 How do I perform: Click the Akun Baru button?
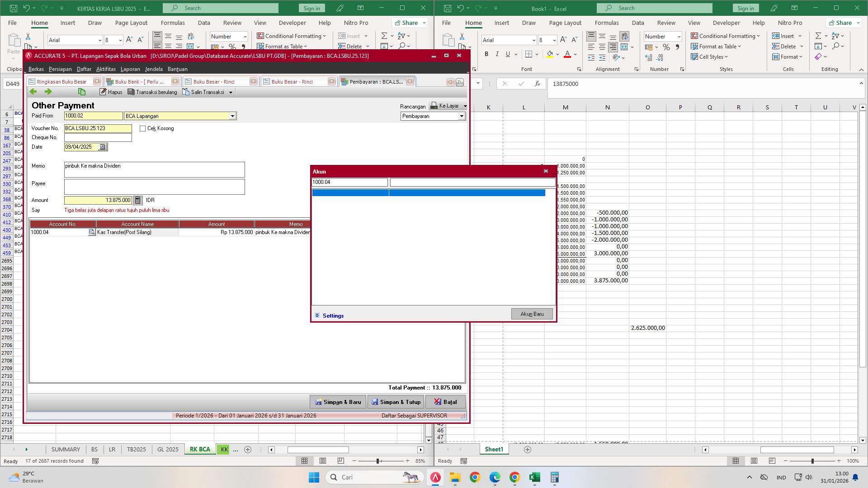[532, 314]
